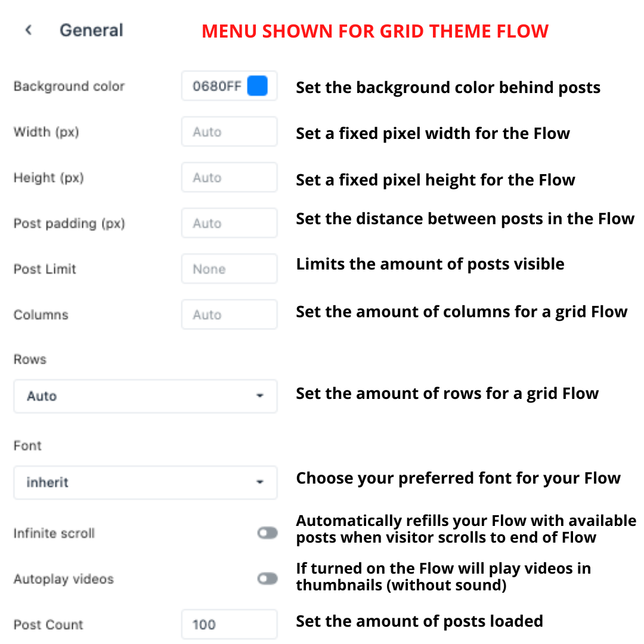644x644 pixels.
Task: Open the blue background color swatch
Action: (257, 86)
